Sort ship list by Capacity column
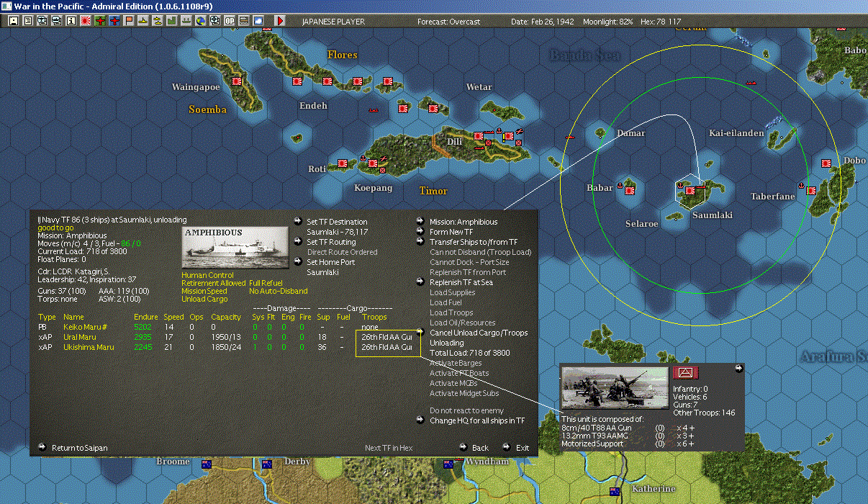The width and height of the screenshot is (868, 504). (x=225, y=317)
